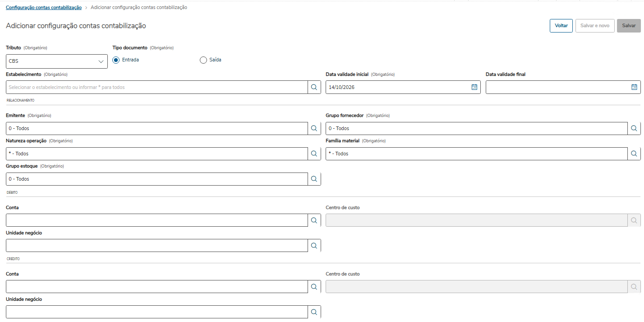Click the Grupo estoque search icon

[314, 179]
